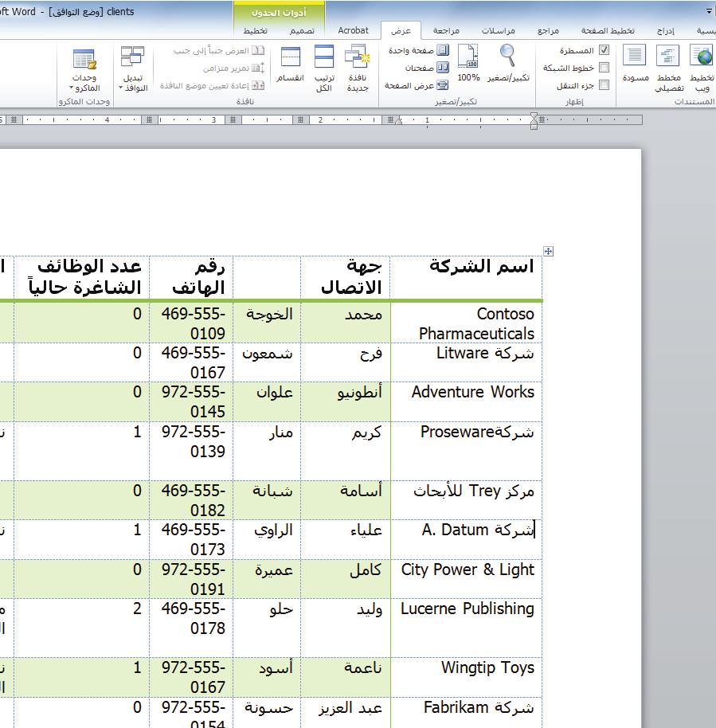Click contact name محمد

(x=363, y=315)
